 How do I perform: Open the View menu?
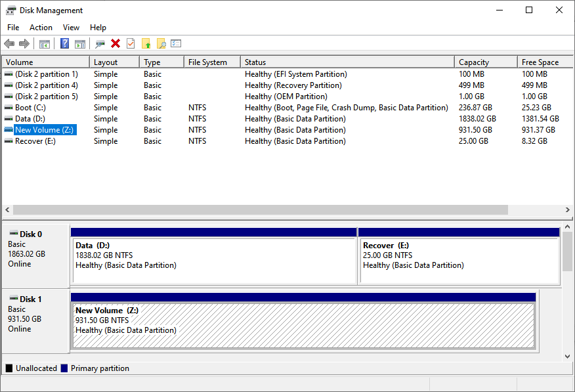pyautogui.click(x=71, y=28)
